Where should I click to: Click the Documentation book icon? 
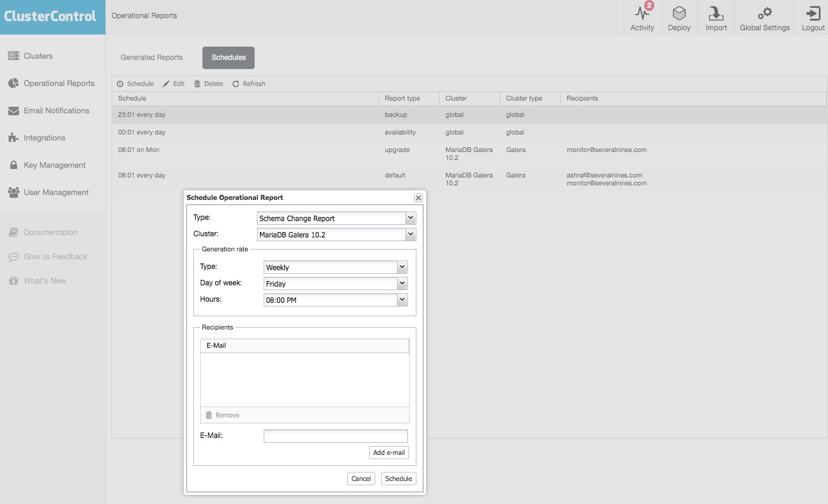[x=13, y=232]
